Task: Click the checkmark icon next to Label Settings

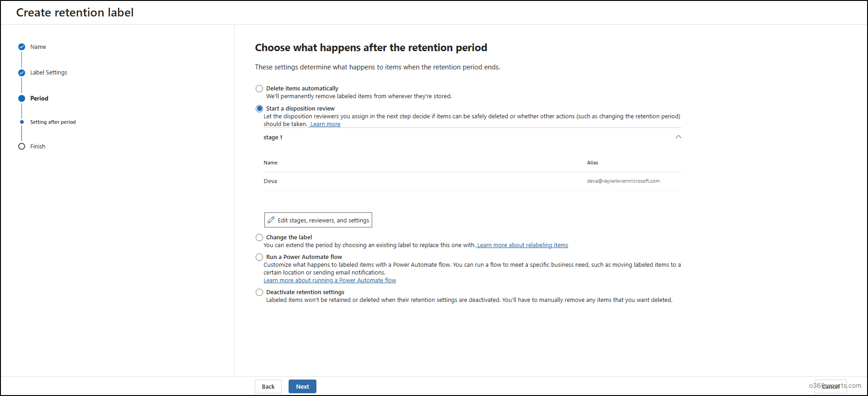Action: pos(21,72)
